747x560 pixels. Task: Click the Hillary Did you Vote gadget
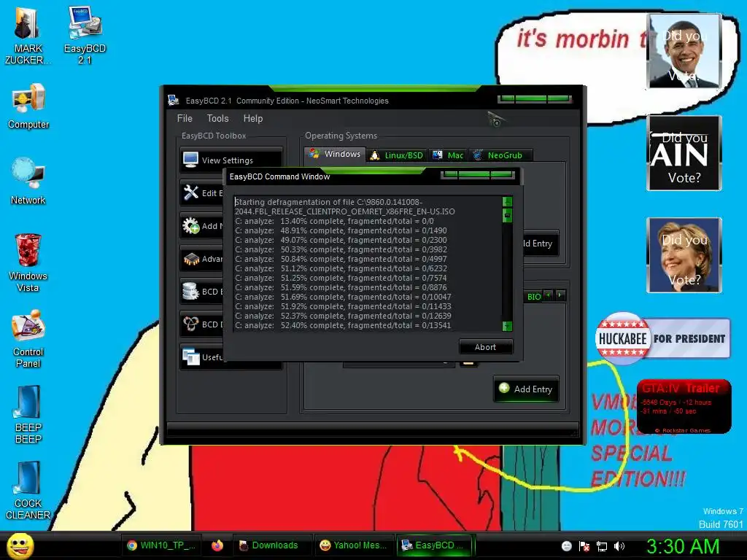pos(684,254)
